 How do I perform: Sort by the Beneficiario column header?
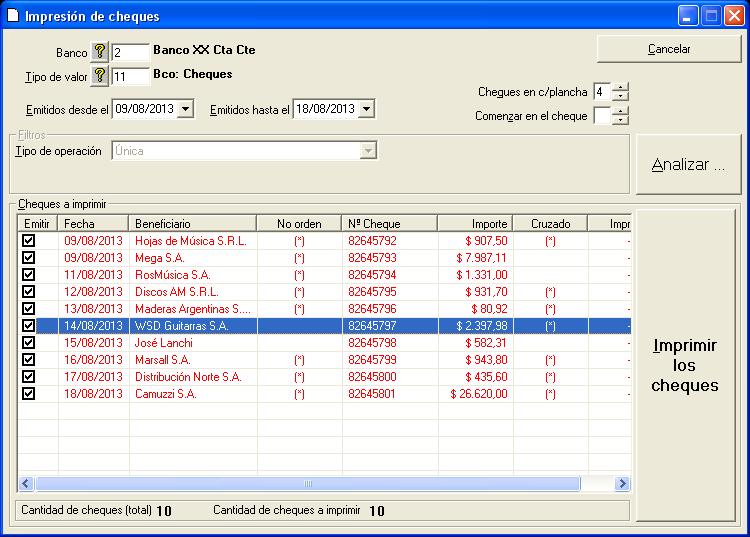click(x=192, y=224)
